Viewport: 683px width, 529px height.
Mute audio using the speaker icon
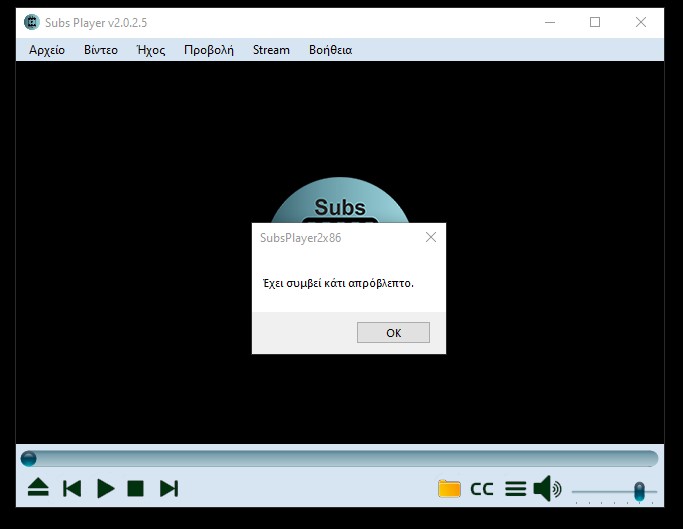click(x=546, y=489)
